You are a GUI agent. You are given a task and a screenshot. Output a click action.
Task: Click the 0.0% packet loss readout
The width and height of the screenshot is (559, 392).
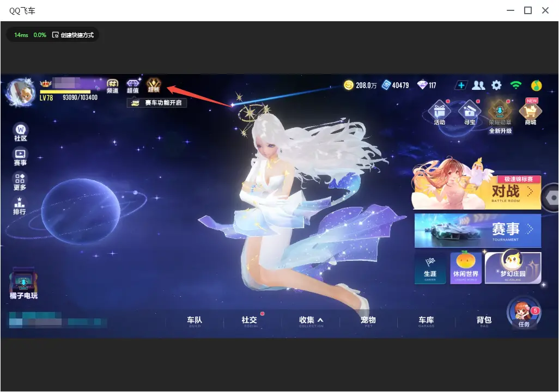click(x=40, y=35)
